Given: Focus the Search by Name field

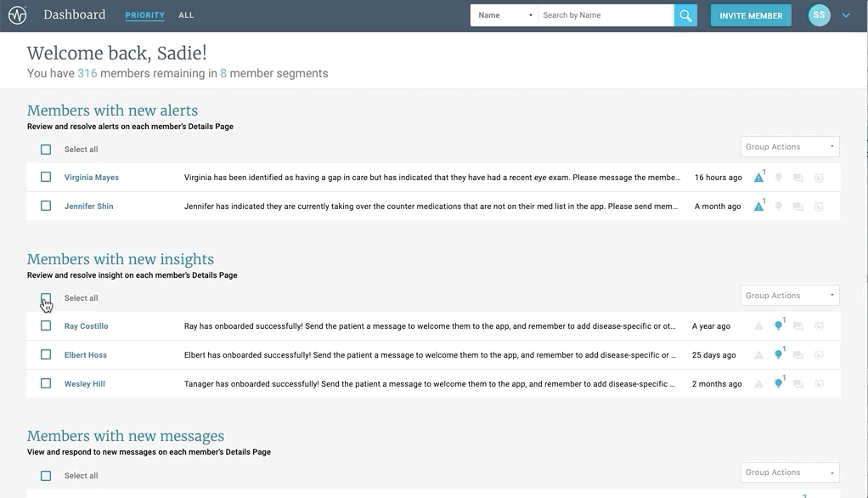Looking at the screenshot, I should 606,15.
